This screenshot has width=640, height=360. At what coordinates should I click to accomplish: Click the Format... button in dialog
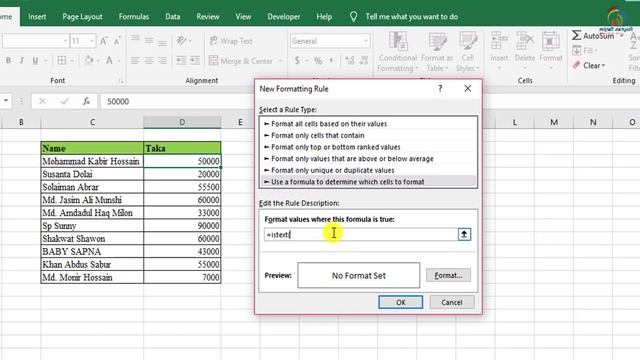(x=448, y=275)
